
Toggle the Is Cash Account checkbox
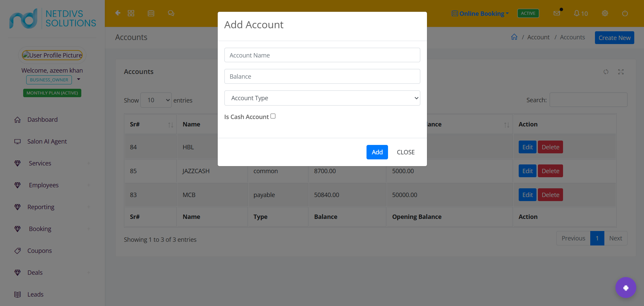tap(273, 116)
